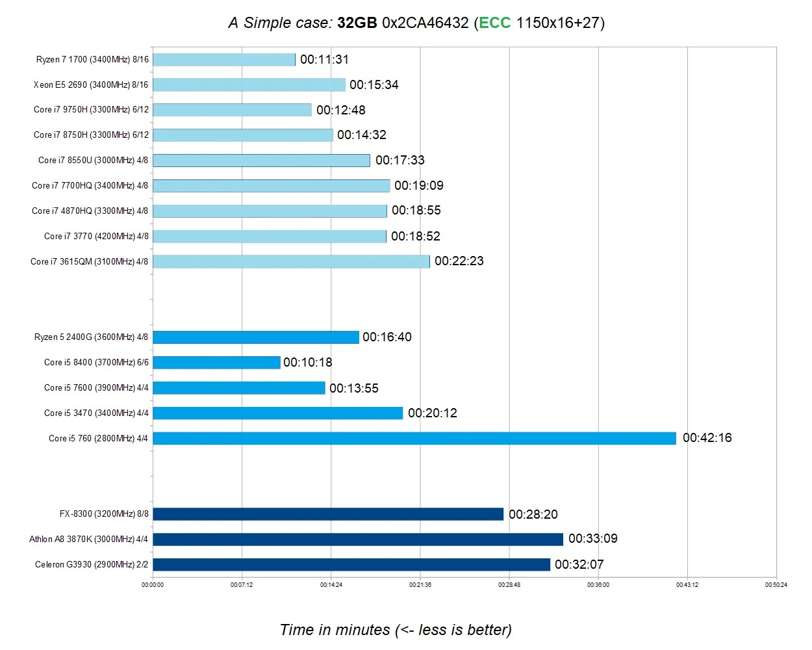Screen dimensions: 812x650
Task: Click the Core i7 9750H label
Action: tap(91, 110)
